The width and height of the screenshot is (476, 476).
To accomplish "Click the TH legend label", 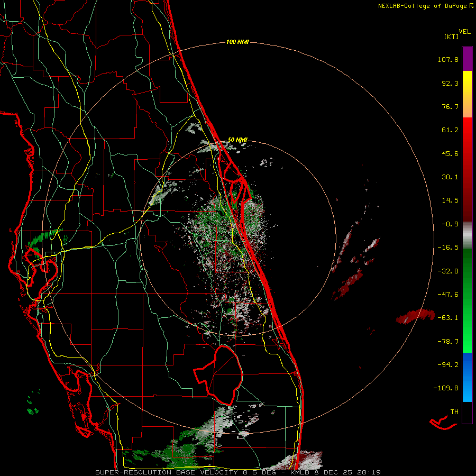I will (454, 412).
